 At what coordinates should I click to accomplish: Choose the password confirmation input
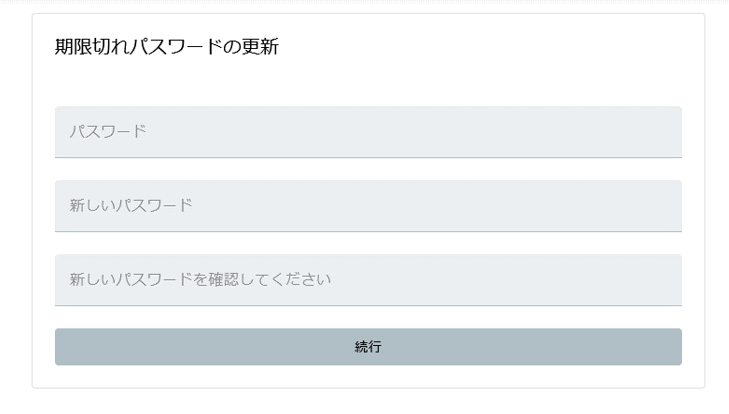click(x=368, y=279)
